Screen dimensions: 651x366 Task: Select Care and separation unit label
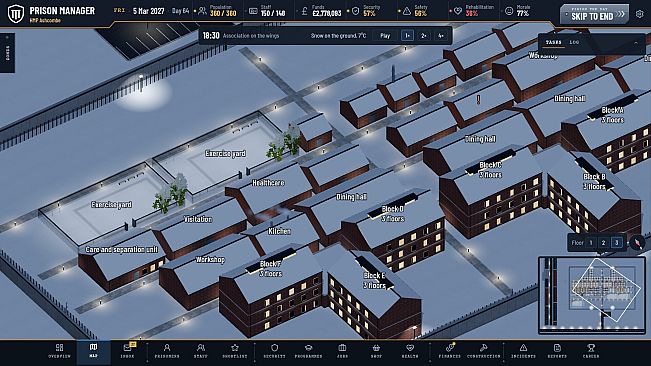tap(121, 249)
